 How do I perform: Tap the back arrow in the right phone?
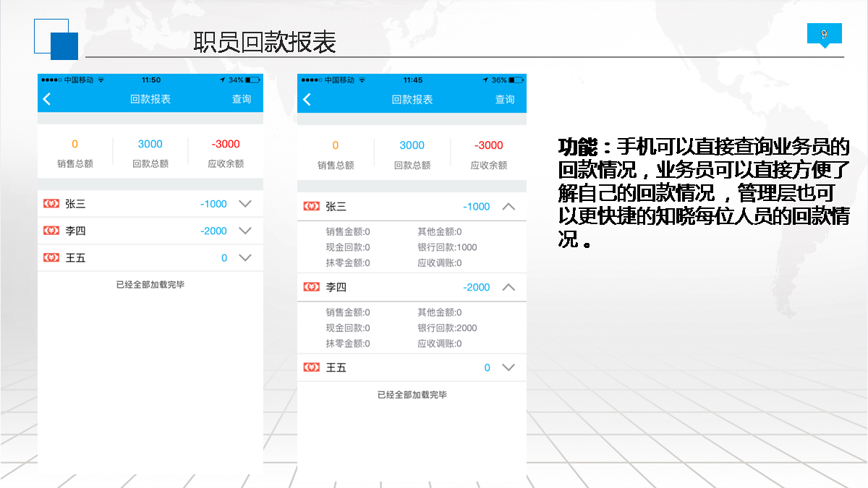[x=307, y=99]
